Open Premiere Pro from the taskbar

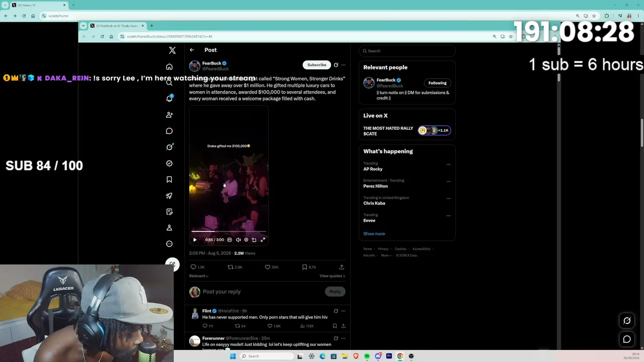click(x=389, y=356)
